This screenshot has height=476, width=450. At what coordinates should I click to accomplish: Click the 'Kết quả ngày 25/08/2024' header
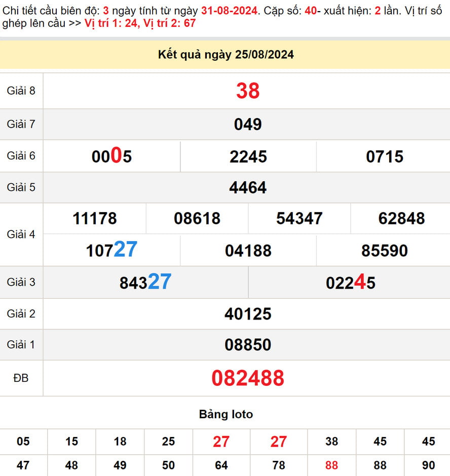(x=226, y=55)
